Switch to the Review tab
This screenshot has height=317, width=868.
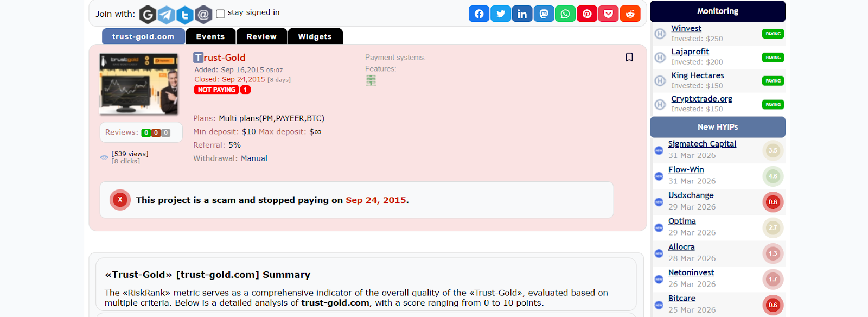tap(261, 36)
